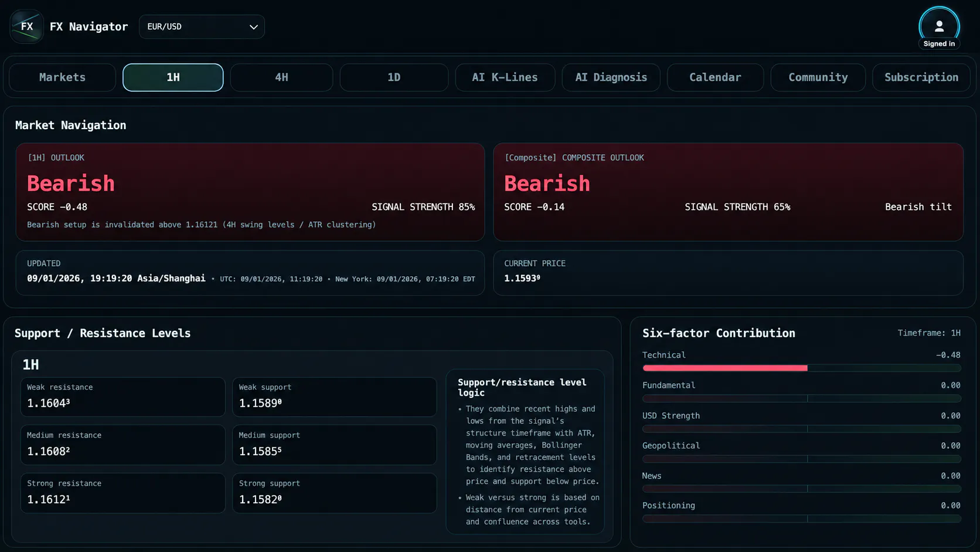Click the Timeframe: 1H label
The image size is (980, 552).
coord(929,333)
